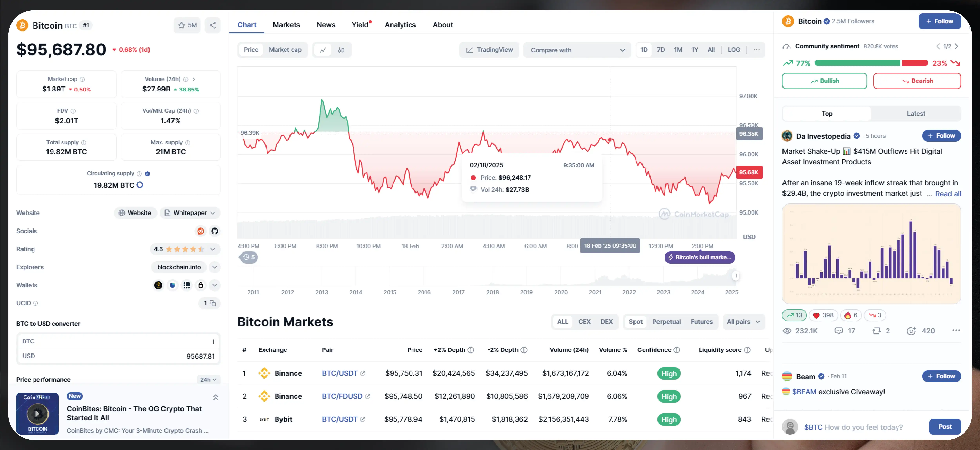Read all of the Investopedia post
The width and height of the screenshot is (980, 450).
pos(948,194)
